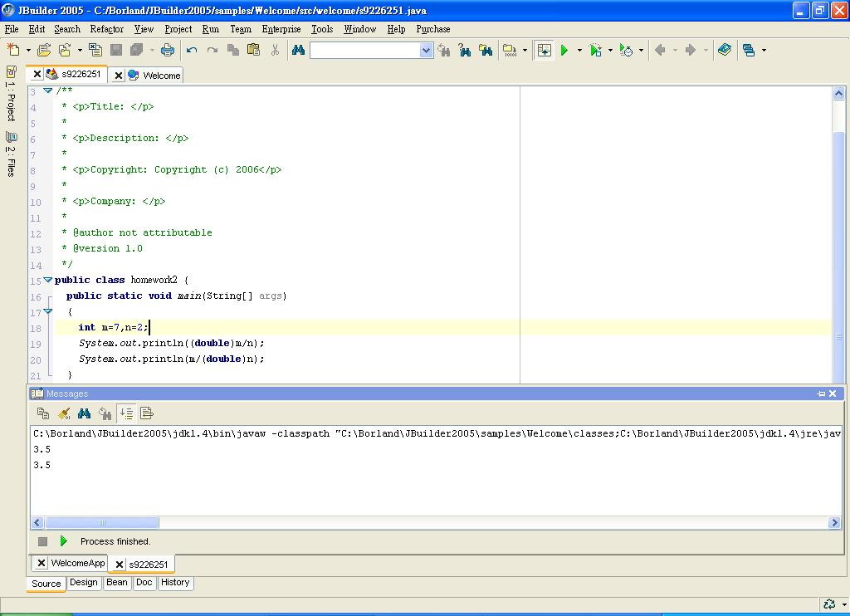The height and width of the screenshot is (616, 850).
Task: Open the Purchase menu
Action: (433, 29)
